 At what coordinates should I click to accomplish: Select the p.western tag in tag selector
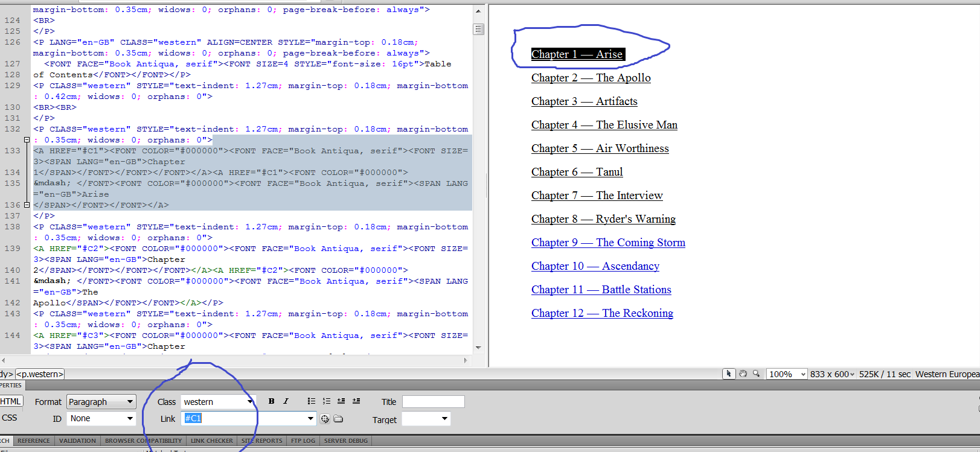tap(40, 374)
